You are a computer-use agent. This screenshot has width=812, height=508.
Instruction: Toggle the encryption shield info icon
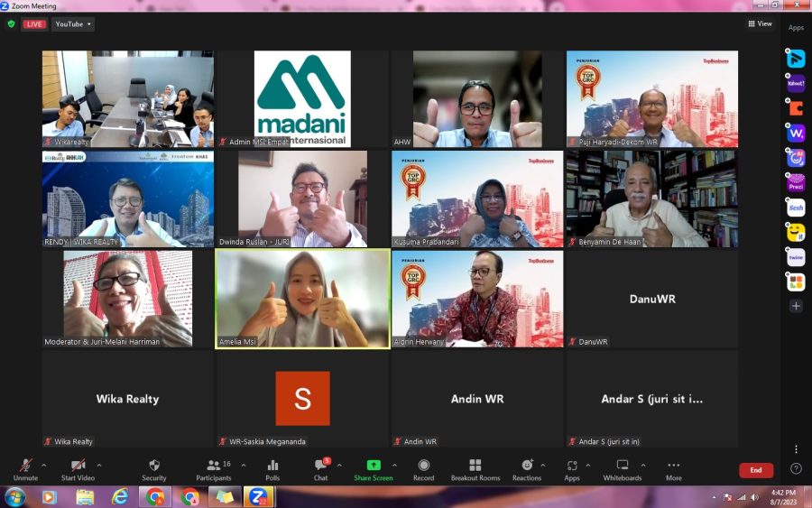point(11,24)
